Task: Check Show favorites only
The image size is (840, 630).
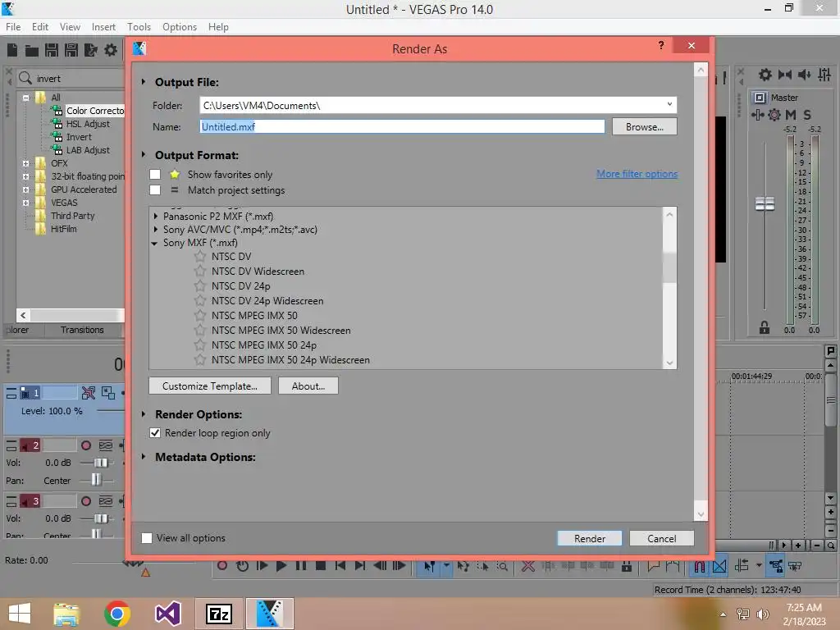Action: (x=155, y=175)
